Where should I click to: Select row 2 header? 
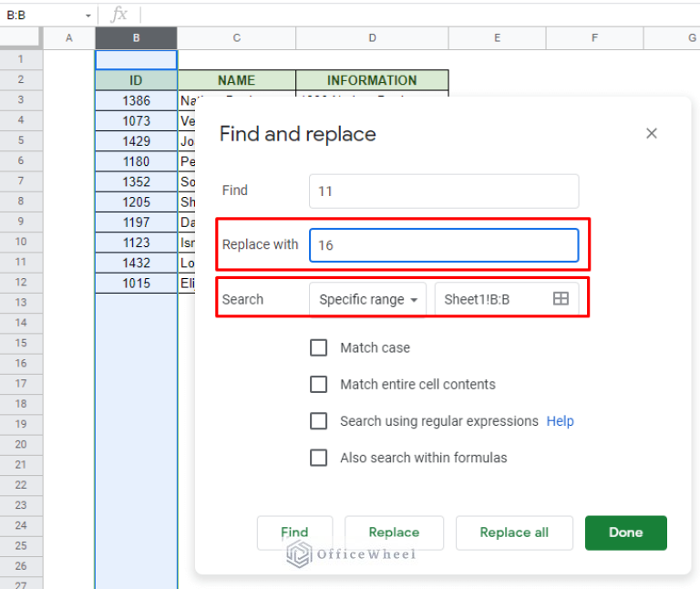coord(21,80)
